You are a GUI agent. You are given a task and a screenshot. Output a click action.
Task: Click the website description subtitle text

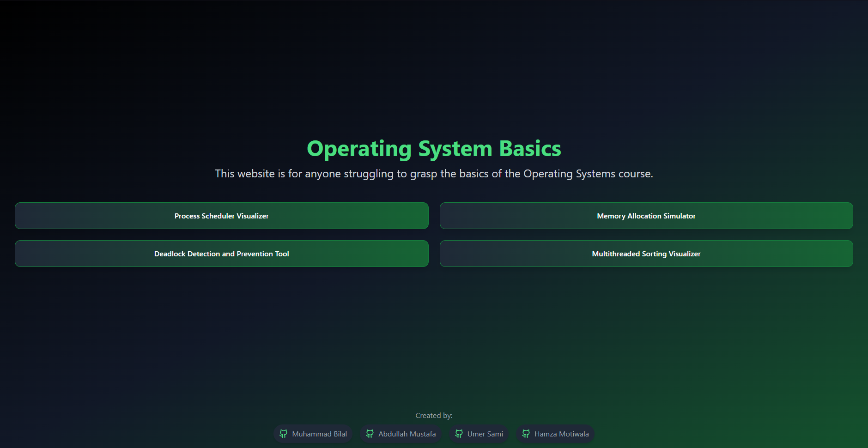pyautogui.click(x=434, y=174)
